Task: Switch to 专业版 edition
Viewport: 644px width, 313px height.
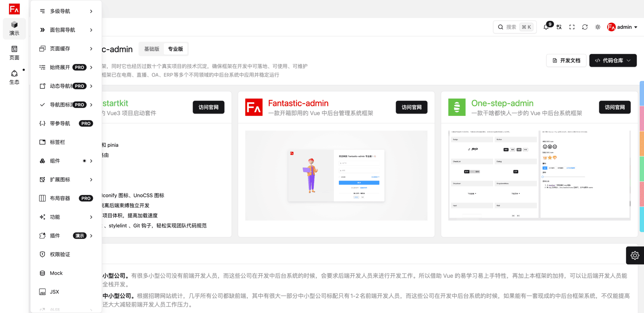Action: coord(175,49)
